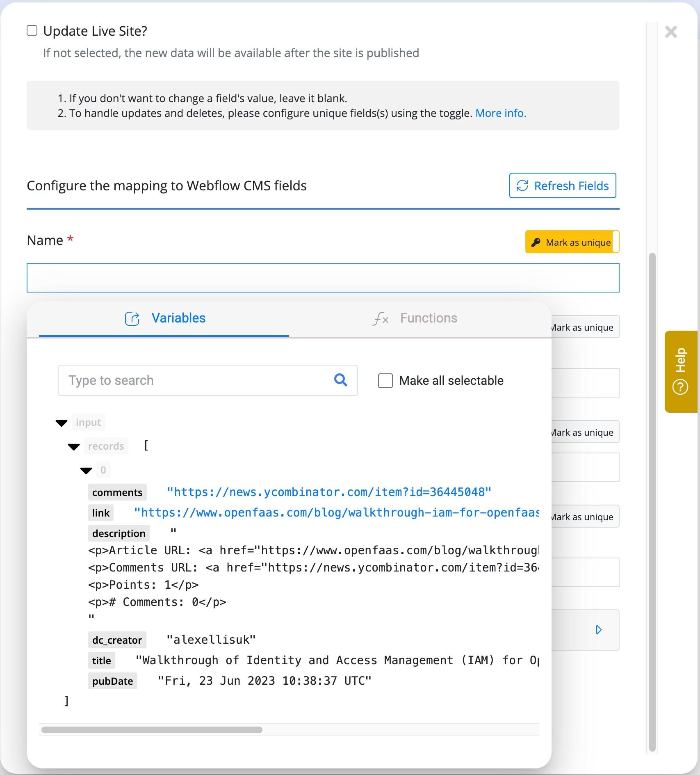Viewport: 700px width, 775px height.
Task: Select the Variables tab
Action: click(178, 318)
